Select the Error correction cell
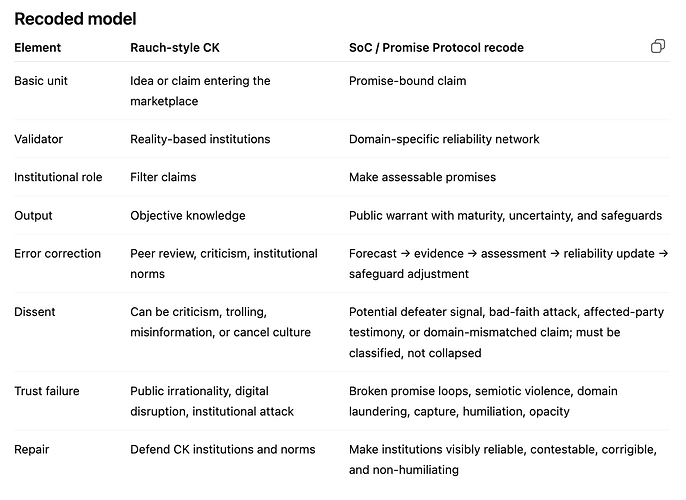The image size is (686, 500). tap(57, 253)
